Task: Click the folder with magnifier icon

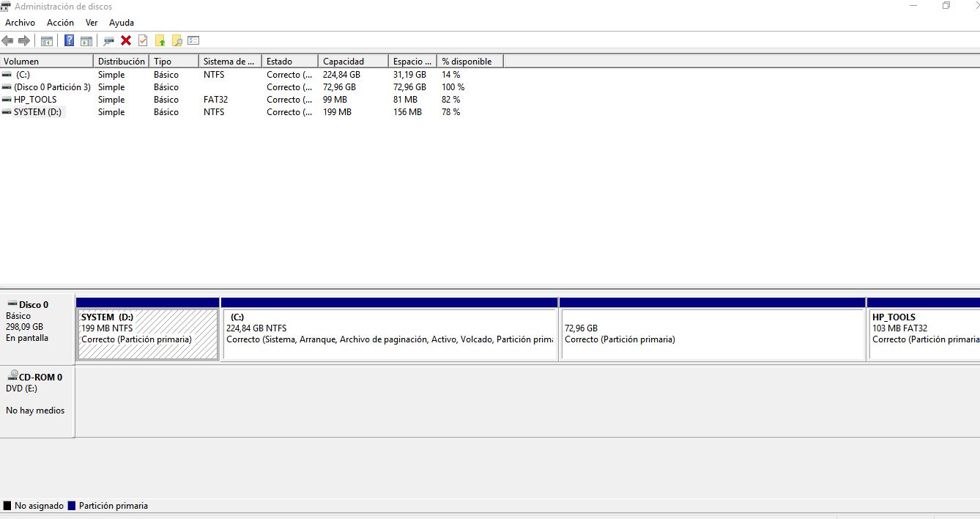Action: (177, 41)
